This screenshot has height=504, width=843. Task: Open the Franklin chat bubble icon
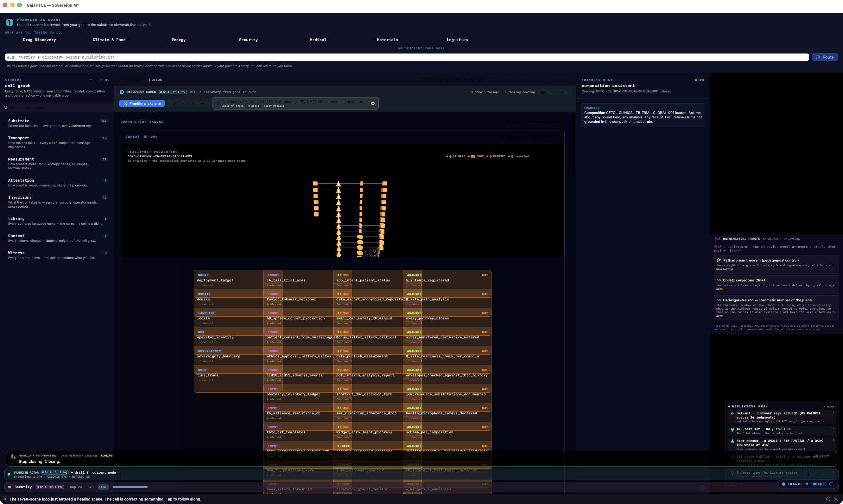[x=831, y=484]
